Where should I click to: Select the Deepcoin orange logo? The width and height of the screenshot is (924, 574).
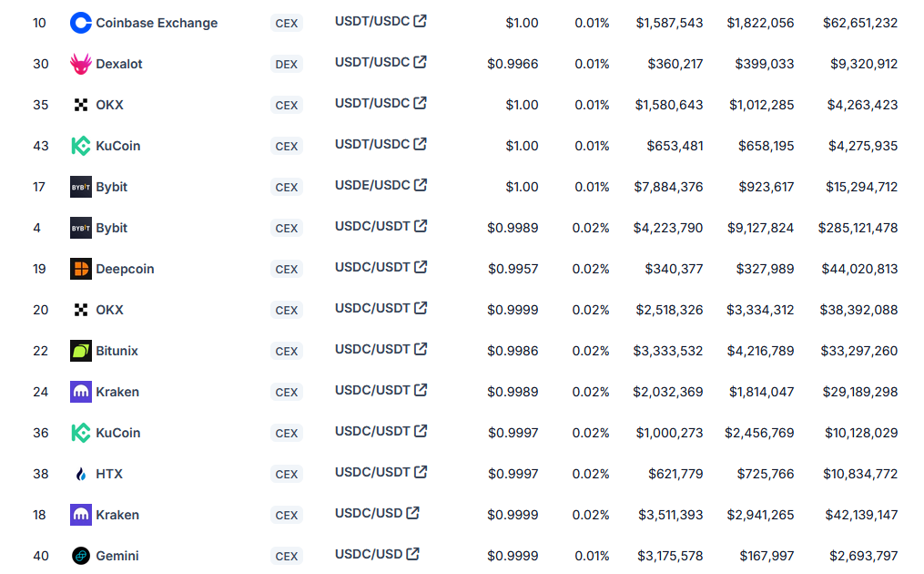[x=80, y=269]
